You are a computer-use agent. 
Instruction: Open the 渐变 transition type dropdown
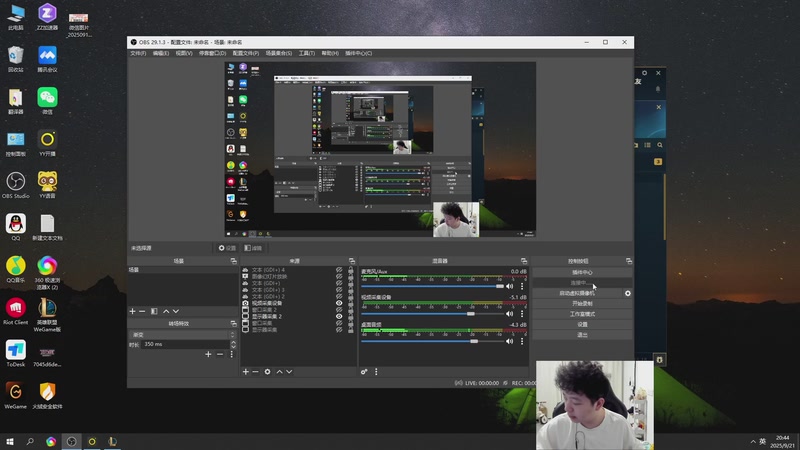point(183,335)
